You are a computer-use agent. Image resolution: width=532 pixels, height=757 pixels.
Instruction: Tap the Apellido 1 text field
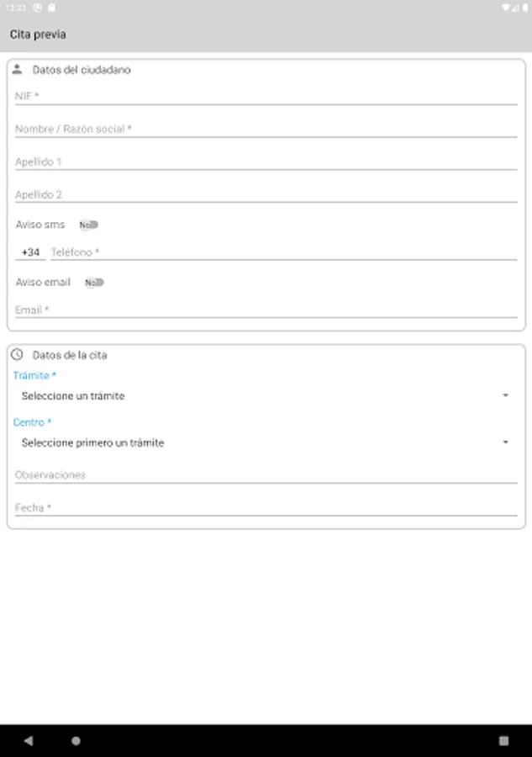[x=266, y=162]
